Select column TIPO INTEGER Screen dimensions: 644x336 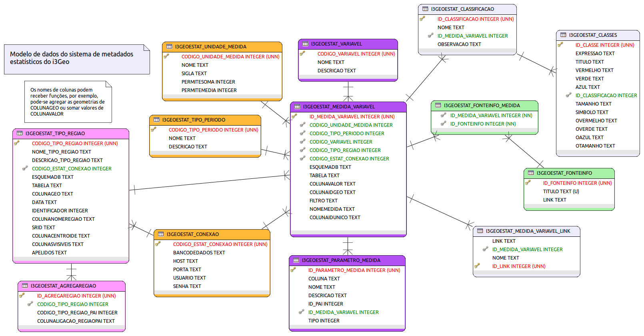tap(324, 321)
